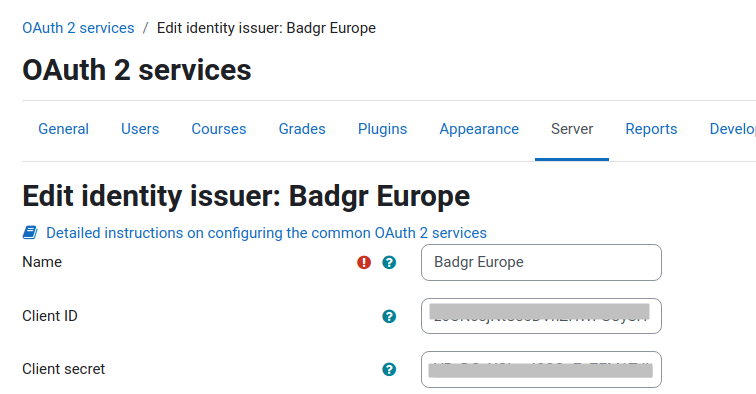Click the Edit identity issuer breadcrumb text
This screenshot has height=394, width=756.
(x=266, y=28)
